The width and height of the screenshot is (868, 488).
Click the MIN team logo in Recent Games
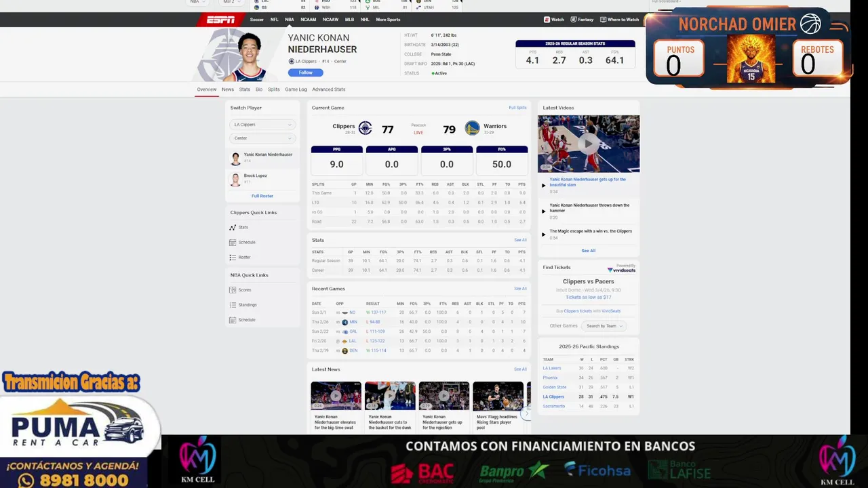tap(344, 323)
